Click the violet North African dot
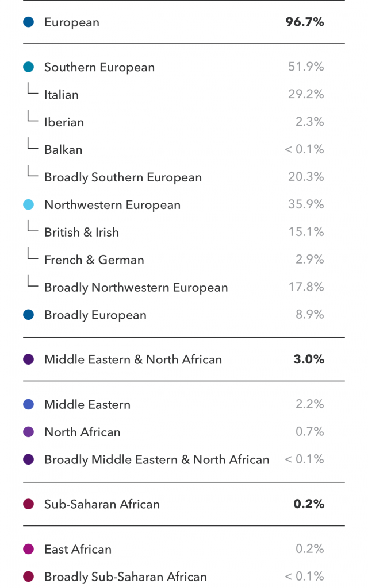Viewport: 368px width, 588px height. click(29, 432)
